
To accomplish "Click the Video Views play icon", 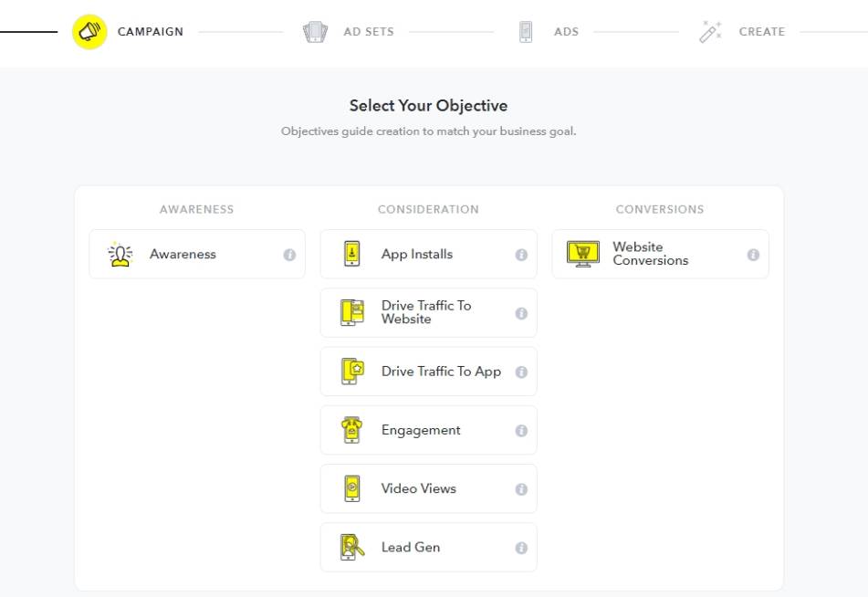I will pos(352,488).
